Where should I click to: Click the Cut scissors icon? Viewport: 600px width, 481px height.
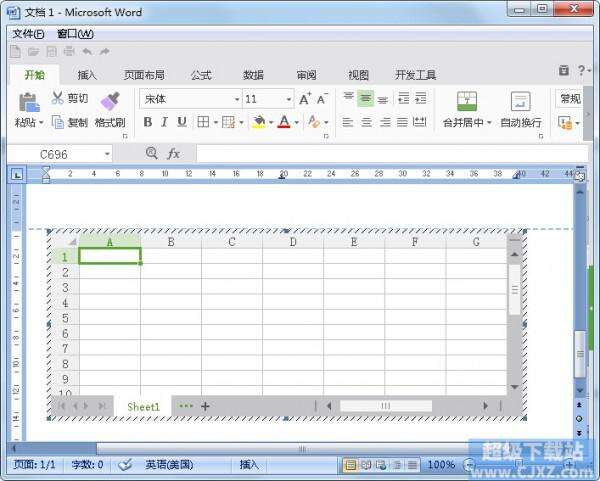(57, 98)
